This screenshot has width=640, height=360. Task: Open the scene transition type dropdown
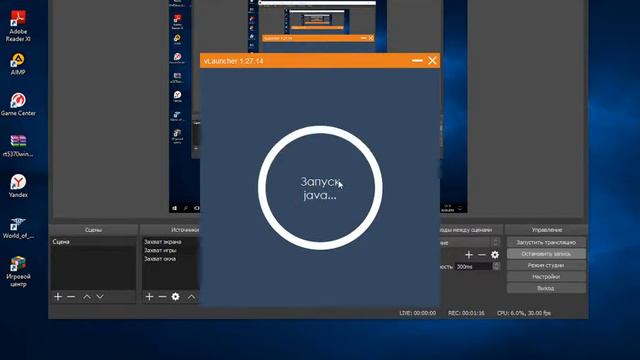pyautogui.click(x=470, y=242)
